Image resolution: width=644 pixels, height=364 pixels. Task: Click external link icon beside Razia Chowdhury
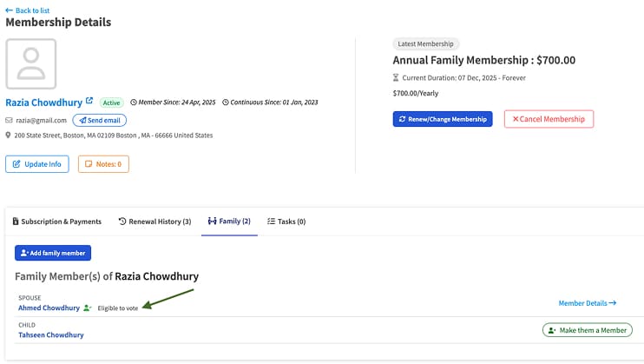click(89, 101)
